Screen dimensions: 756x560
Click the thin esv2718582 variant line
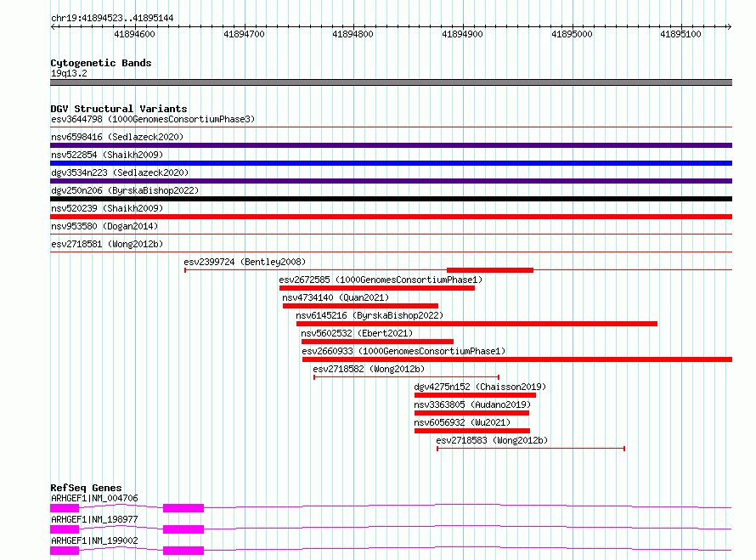406,377
